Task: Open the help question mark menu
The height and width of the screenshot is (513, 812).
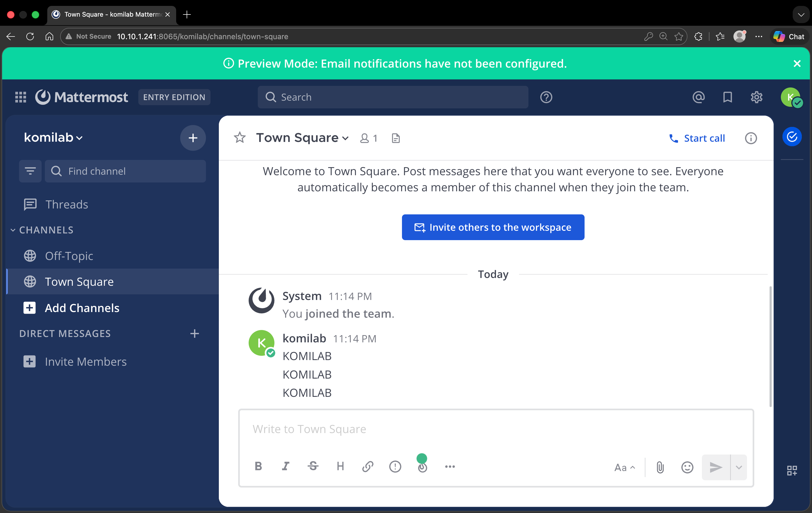Action: point(546,97)
